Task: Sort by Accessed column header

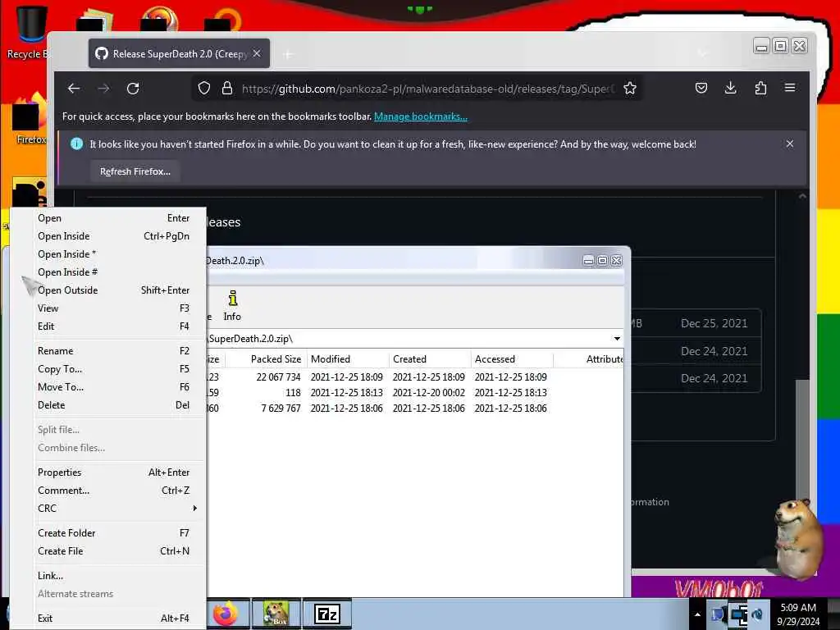Action: pos(512,359)
